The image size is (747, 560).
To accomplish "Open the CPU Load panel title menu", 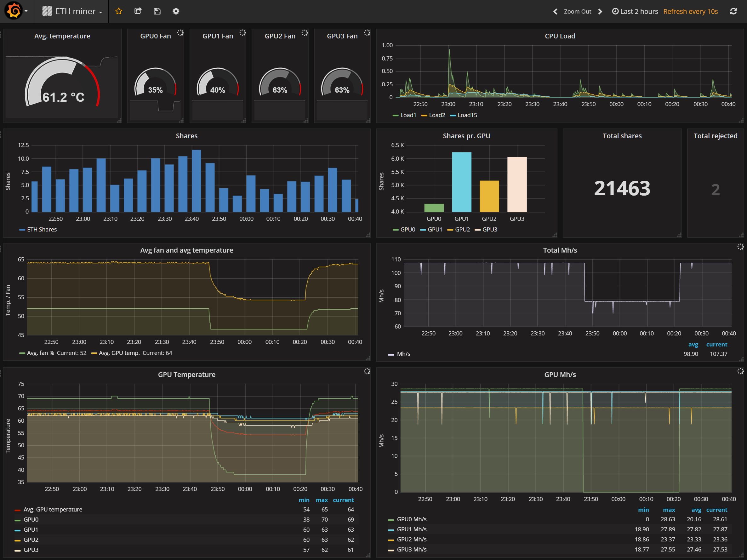I will coord(560,36).
